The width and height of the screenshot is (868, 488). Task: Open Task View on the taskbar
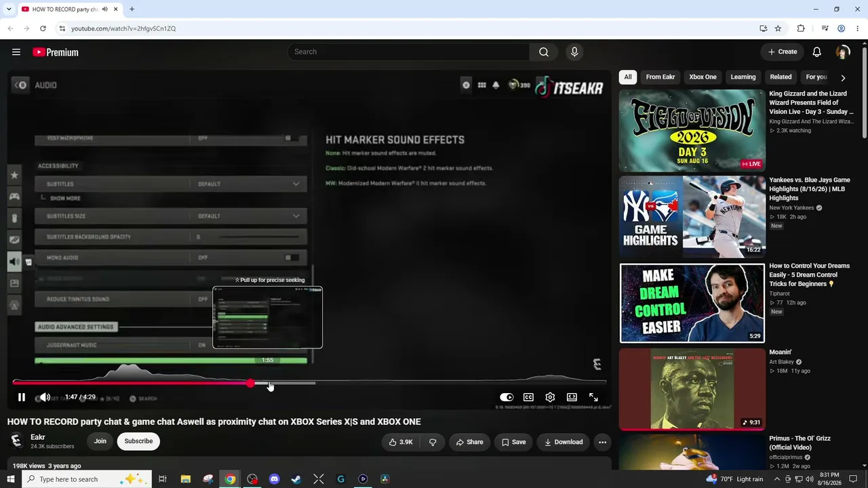point(163,479)
